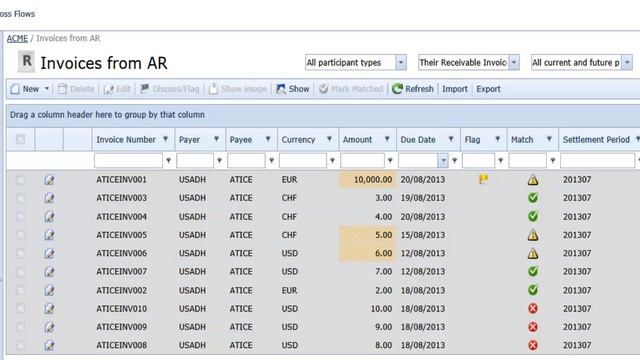Image resolution: width=640 pixels, height=360 pixels.
Task: Check the row checkbox for ATICEINV007
Action: tap(20, 272)
